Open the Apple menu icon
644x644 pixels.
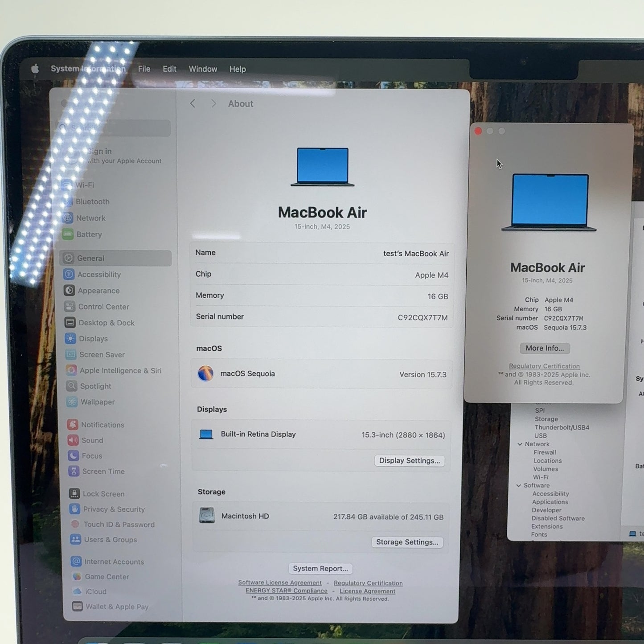pyautogui.click(x=35, y=69)
